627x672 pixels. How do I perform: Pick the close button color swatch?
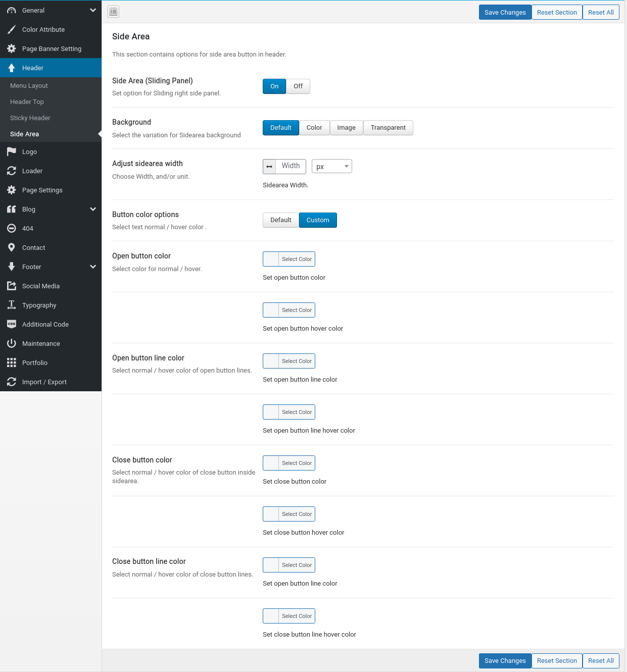(289, 463)
